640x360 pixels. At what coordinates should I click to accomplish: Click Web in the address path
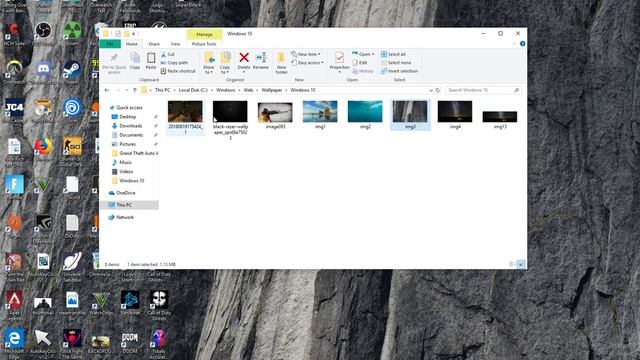(x=248, y=90)
